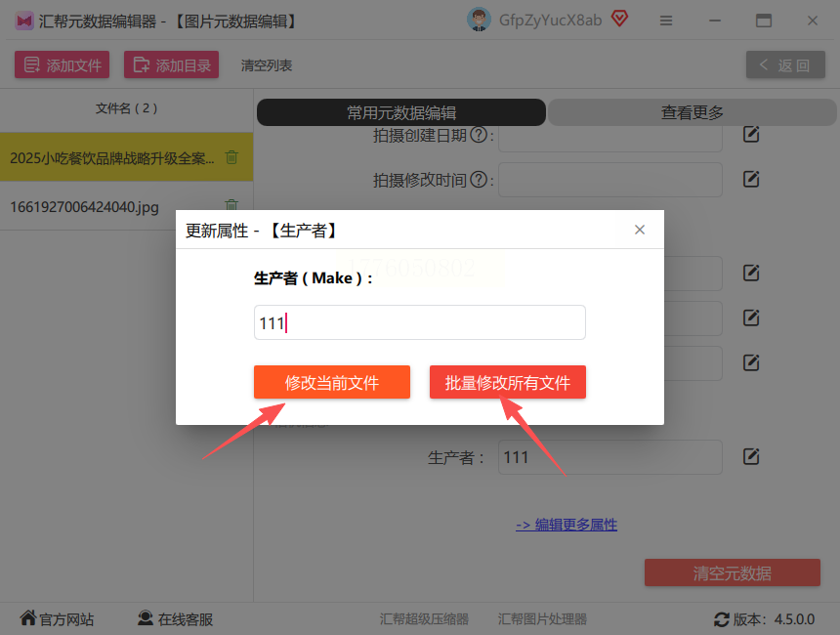Open the 编辑更多属性 link

(567, 525)
